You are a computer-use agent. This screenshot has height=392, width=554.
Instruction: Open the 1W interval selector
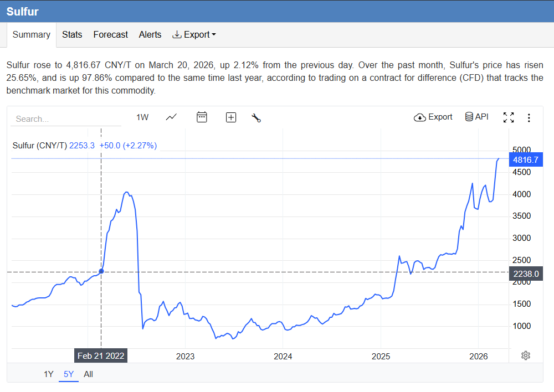142,117
